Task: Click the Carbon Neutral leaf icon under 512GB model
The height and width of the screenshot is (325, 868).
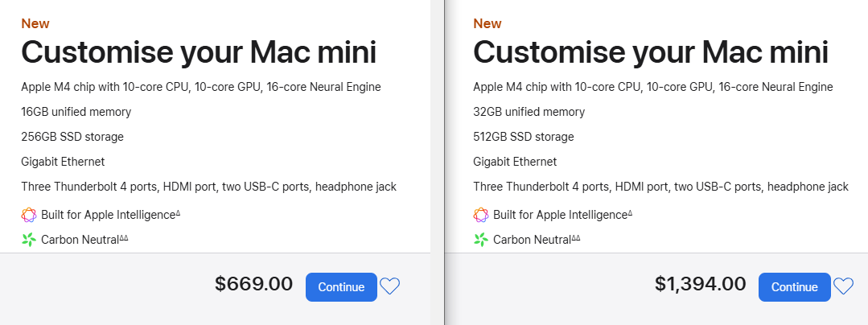Action: coord(481,239)
